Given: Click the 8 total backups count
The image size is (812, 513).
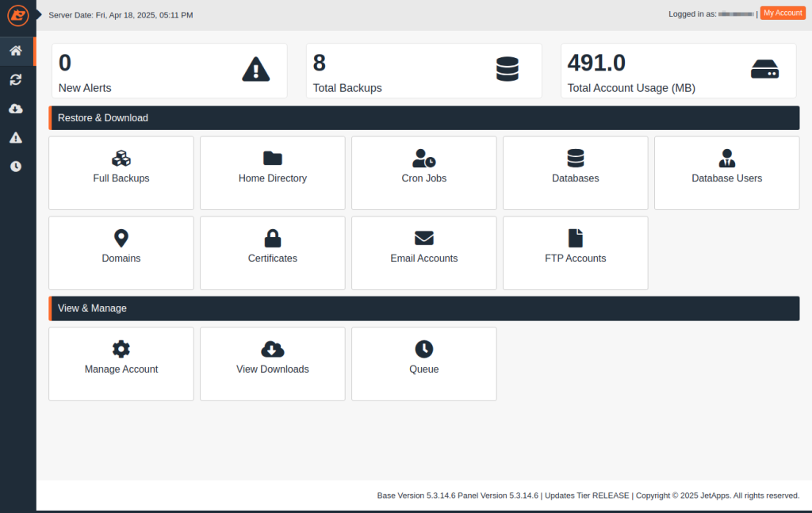Looking at the screenshot, I should [x=320, y=63].
